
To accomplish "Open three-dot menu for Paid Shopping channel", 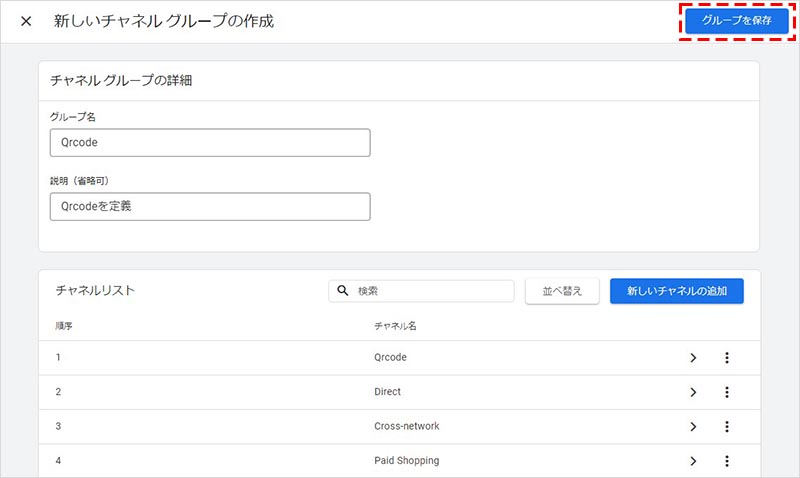I will (727, 461).
